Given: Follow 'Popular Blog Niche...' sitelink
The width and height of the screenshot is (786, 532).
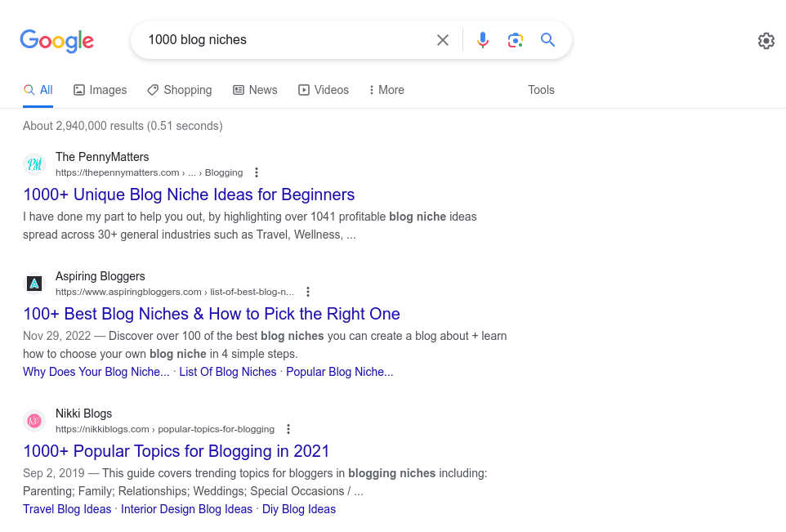Looking at the screenshot, I should (339, 372).
